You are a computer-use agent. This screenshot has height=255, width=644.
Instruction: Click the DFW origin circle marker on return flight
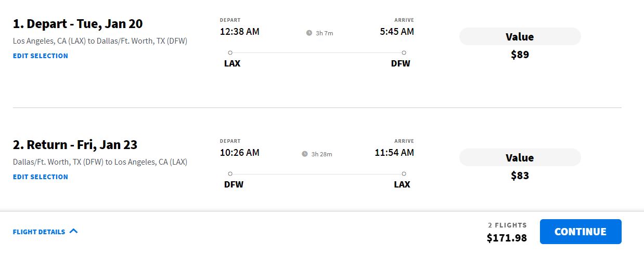tap(230, 173)
